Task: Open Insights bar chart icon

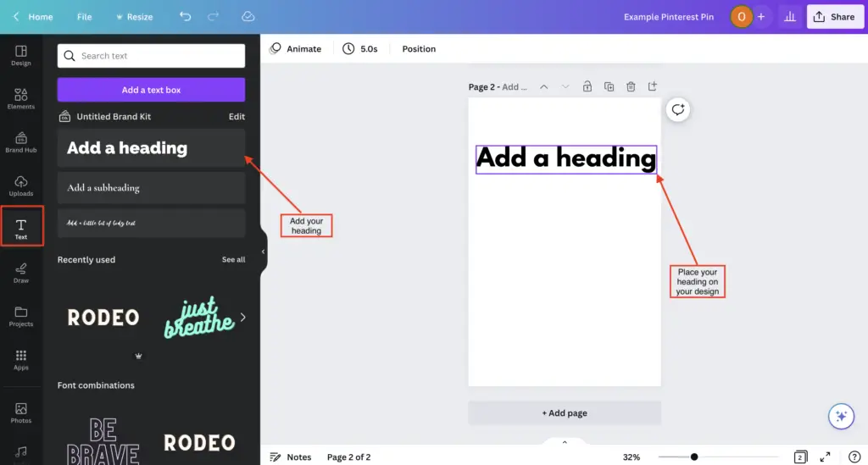Action: pyautogui.click(x=790, y=17)
